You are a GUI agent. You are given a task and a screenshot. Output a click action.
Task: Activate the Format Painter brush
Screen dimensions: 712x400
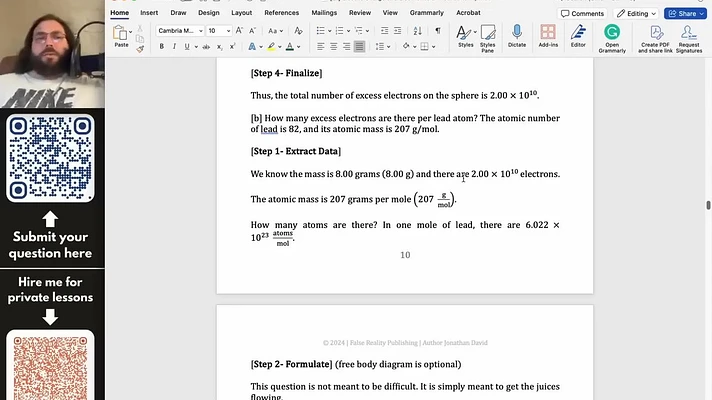pos(140,49)
